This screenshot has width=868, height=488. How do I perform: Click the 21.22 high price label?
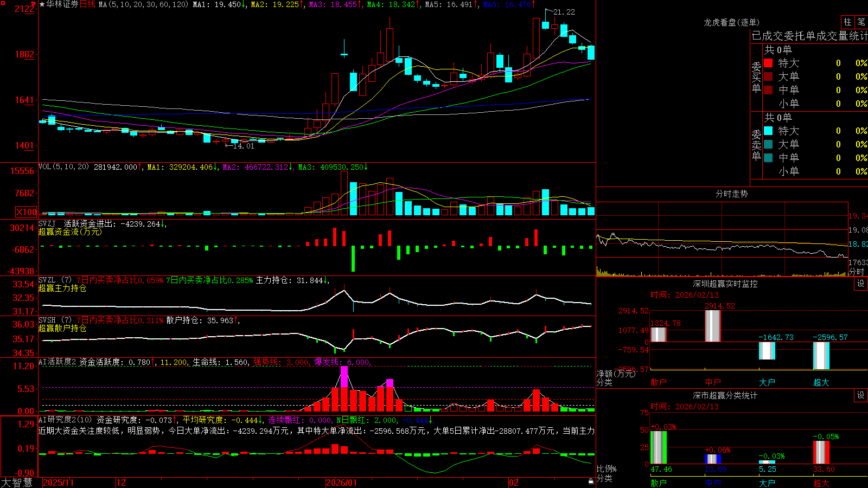pos(564,12)
